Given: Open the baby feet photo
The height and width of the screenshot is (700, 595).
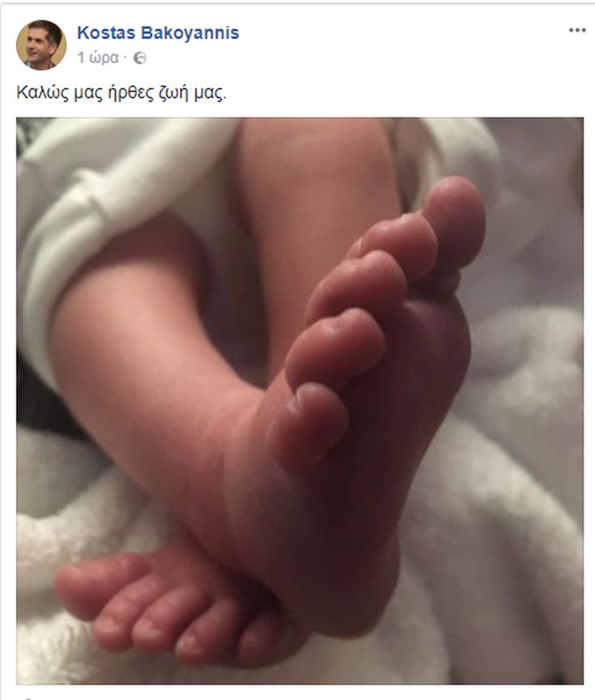Looking at the screenshot, I should pyautogui.click(x=300, y=400).
